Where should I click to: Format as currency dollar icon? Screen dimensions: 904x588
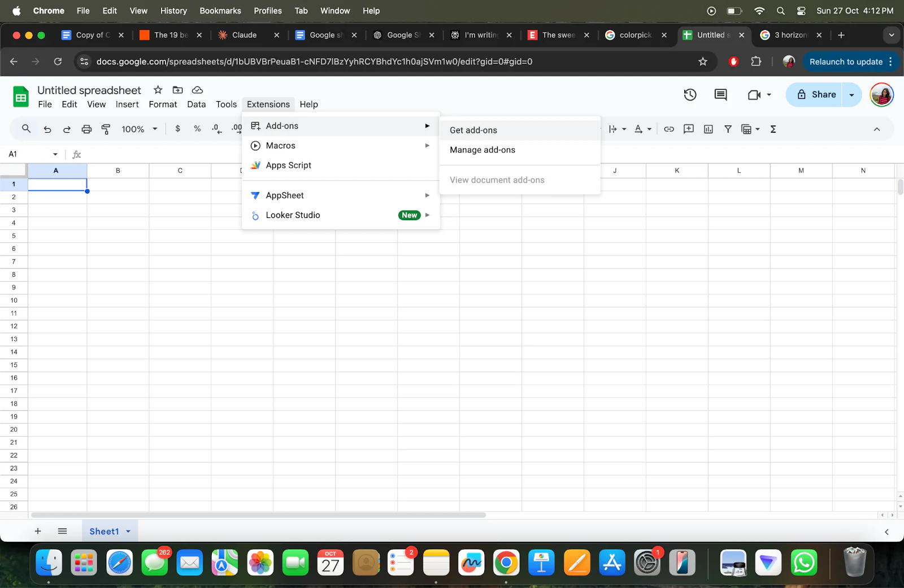(x=177, y=129)
